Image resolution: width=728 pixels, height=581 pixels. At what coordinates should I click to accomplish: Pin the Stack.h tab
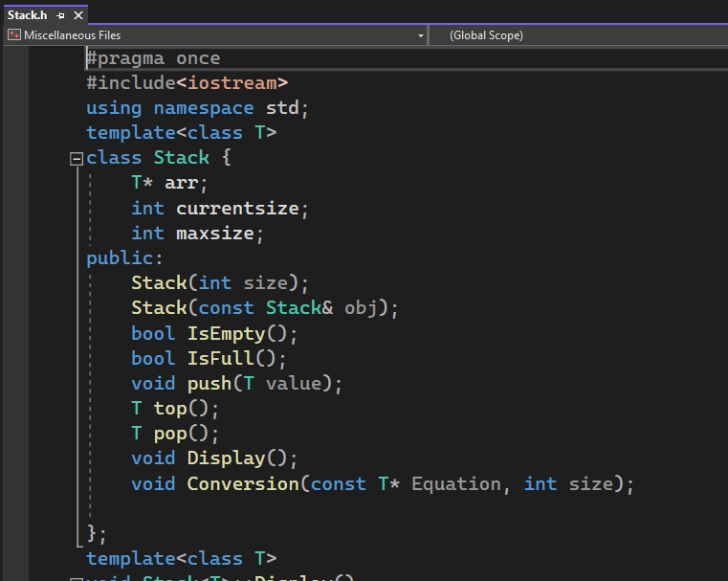[60, 15]
